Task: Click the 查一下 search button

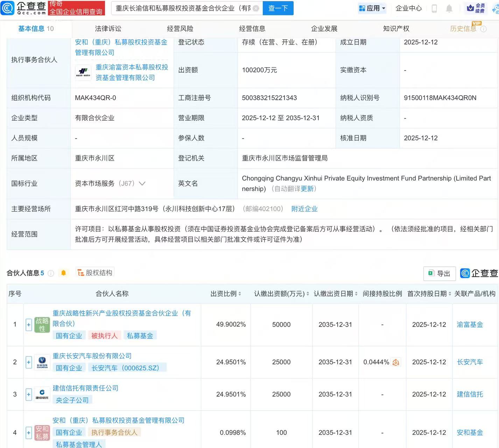Action: coord(278,8)
